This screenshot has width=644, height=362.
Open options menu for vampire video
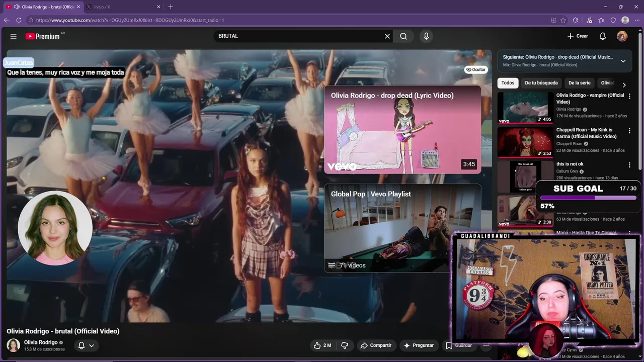[629, 96]
